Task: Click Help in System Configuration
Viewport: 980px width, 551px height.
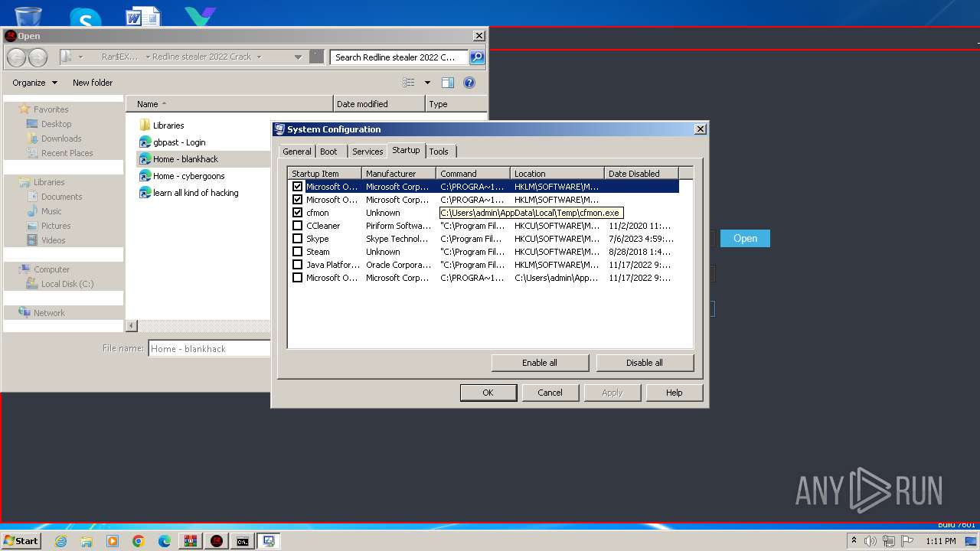Action: [674, 393]
